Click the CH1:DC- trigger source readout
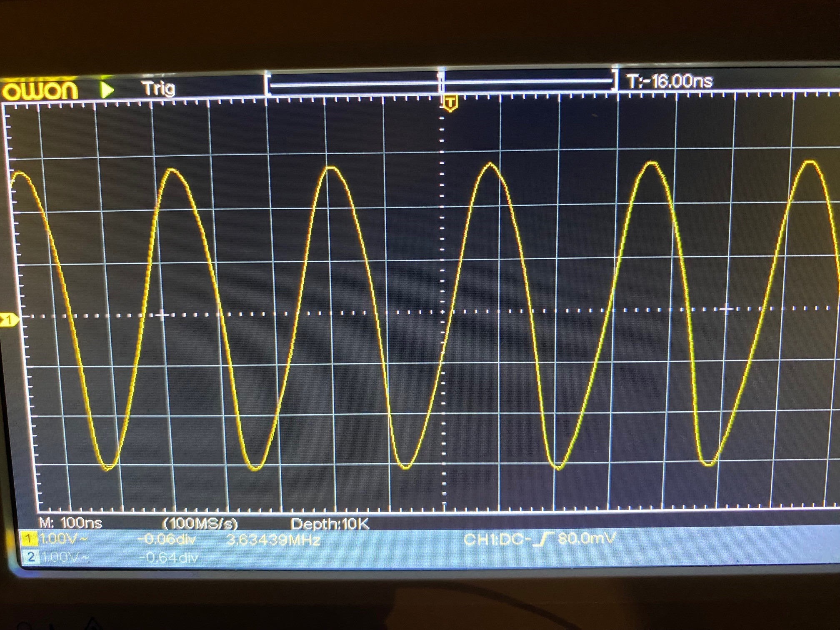This screenshot has height=630, width=840. coord(497,540)
